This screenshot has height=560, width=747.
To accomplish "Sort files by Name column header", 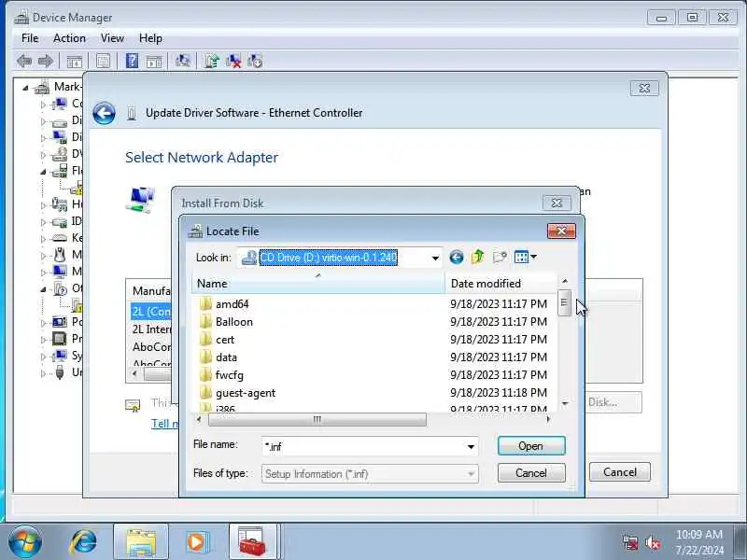I will coord(317,284).
